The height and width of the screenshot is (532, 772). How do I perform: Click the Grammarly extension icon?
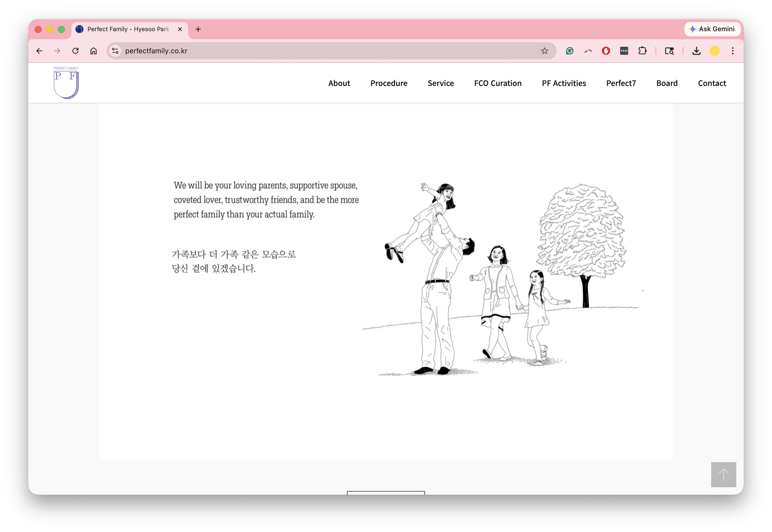pos(570,51)
